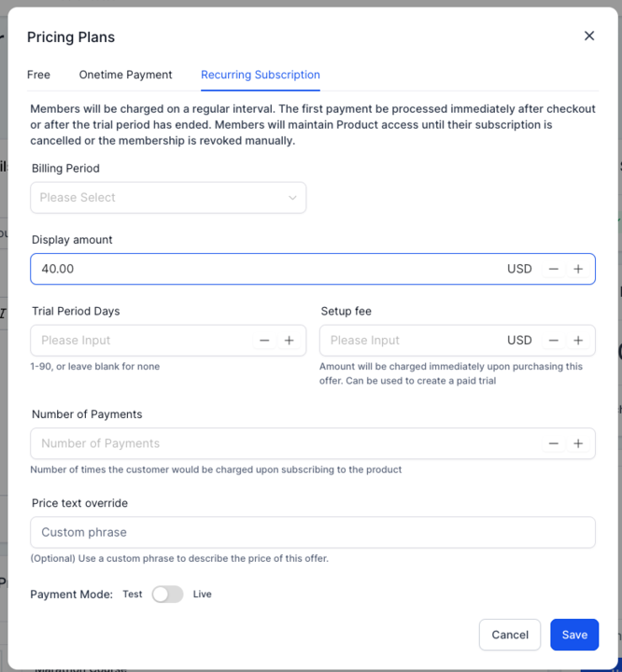Click into the Display amount field
The image size is (622, 672).
[x=266, y=269]
